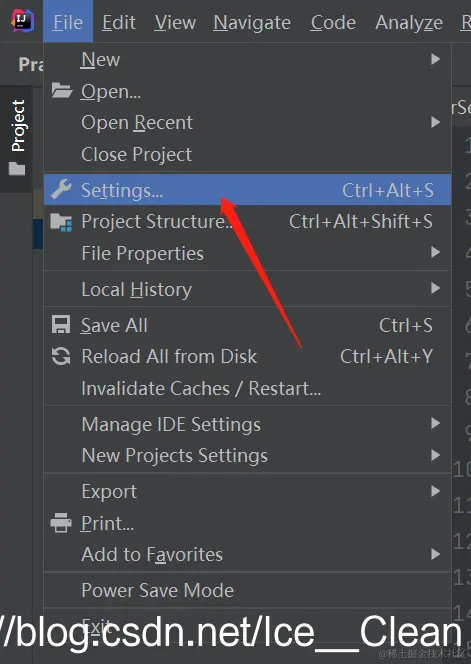Click the Project Structure folder icon
This screenshot has width=471, height=664.
tap(61, 222)
